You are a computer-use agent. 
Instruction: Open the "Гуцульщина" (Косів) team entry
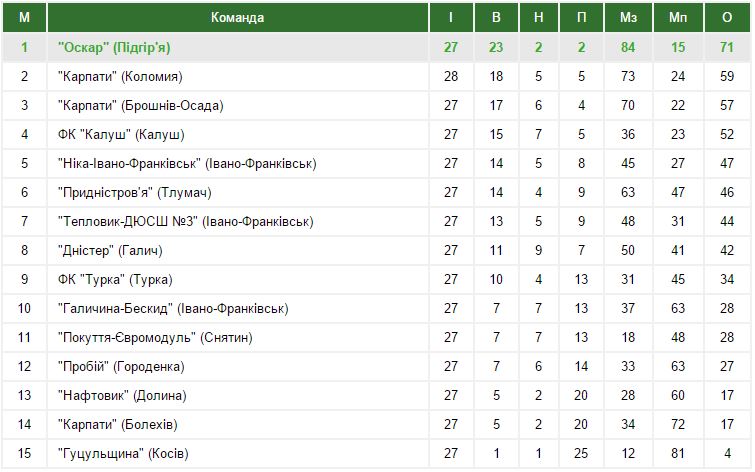(x=123, y=453)
